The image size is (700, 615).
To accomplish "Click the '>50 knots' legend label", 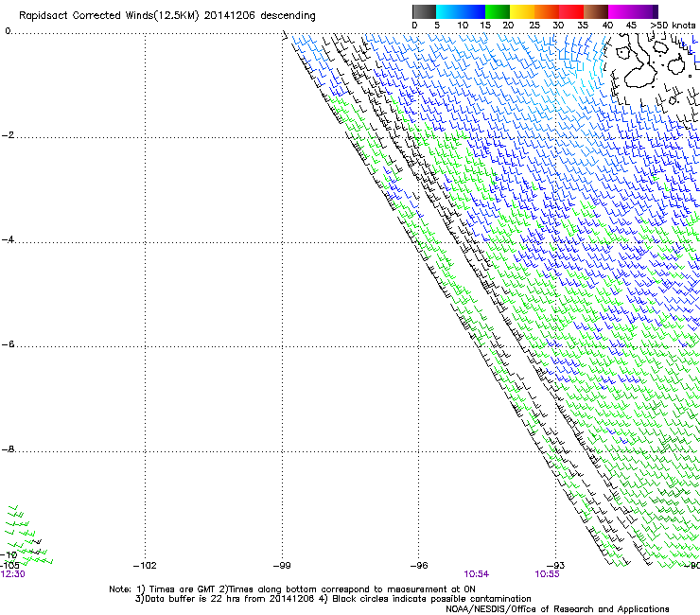I will coord(673,25).
